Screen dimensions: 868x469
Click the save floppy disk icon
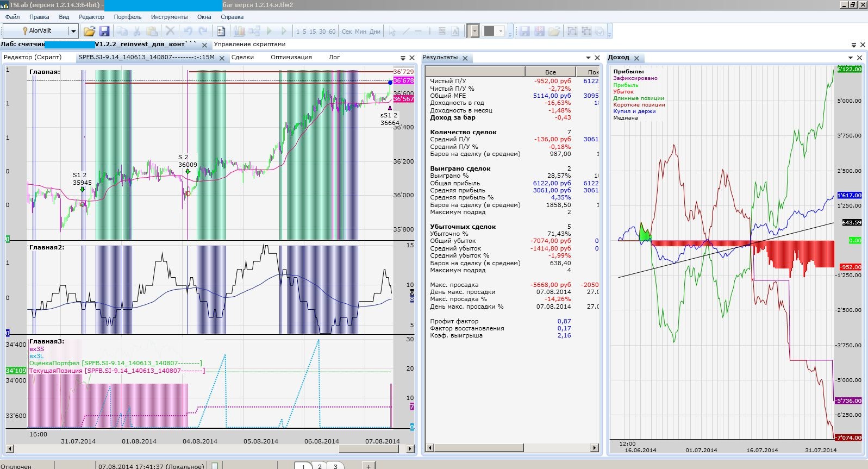point(104,31)
